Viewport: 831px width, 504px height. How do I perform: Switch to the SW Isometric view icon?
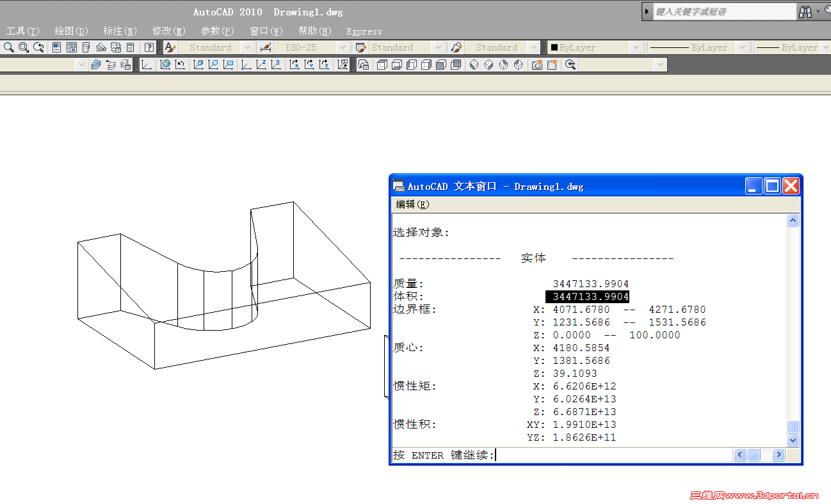point(474,65)
